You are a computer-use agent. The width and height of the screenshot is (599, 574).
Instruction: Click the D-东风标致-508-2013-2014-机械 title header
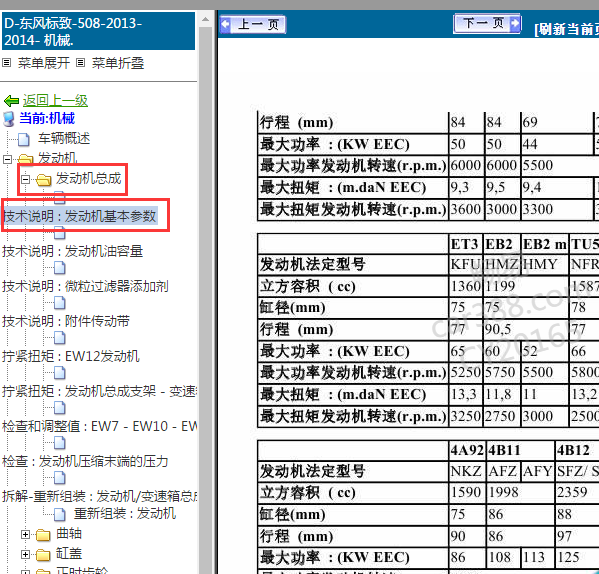99,31
